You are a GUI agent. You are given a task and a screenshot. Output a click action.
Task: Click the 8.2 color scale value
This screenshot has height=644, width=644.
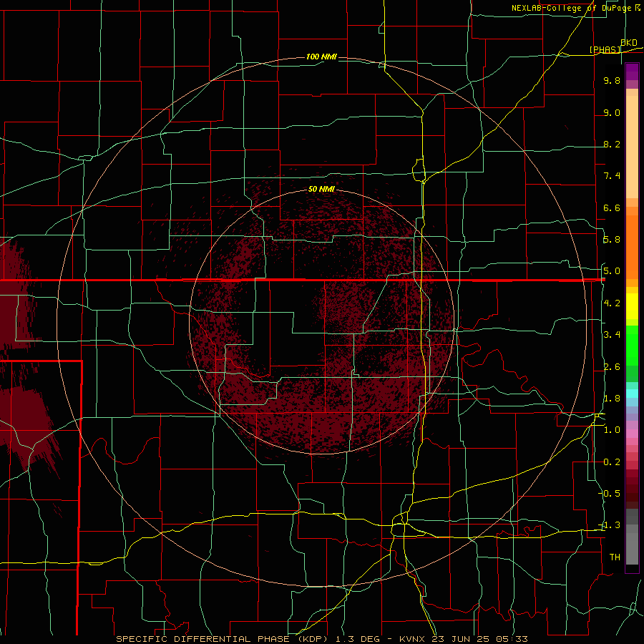tap(612, 144)
